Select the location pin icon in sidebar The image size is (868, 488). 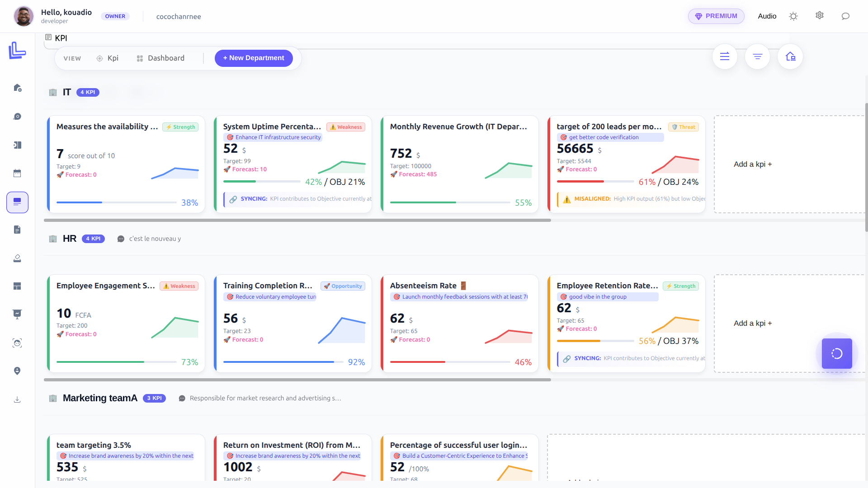point(17,371)
